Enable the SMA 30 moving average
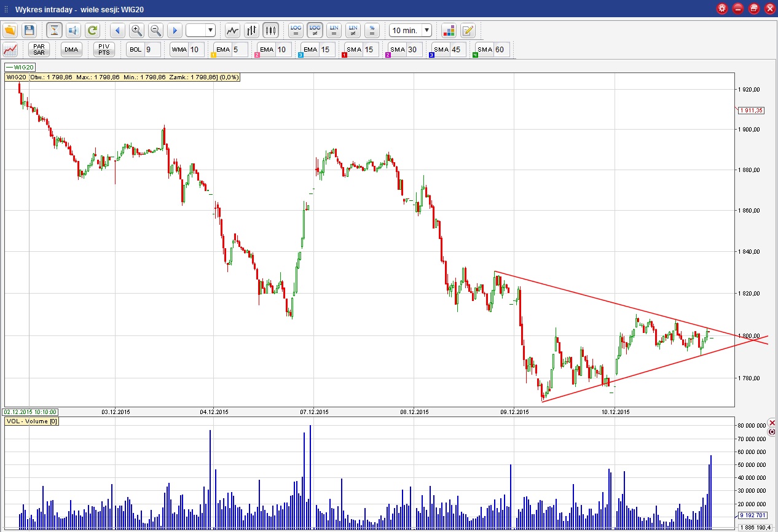The width and height of the screenshot is (778, 532). [398, 50]
